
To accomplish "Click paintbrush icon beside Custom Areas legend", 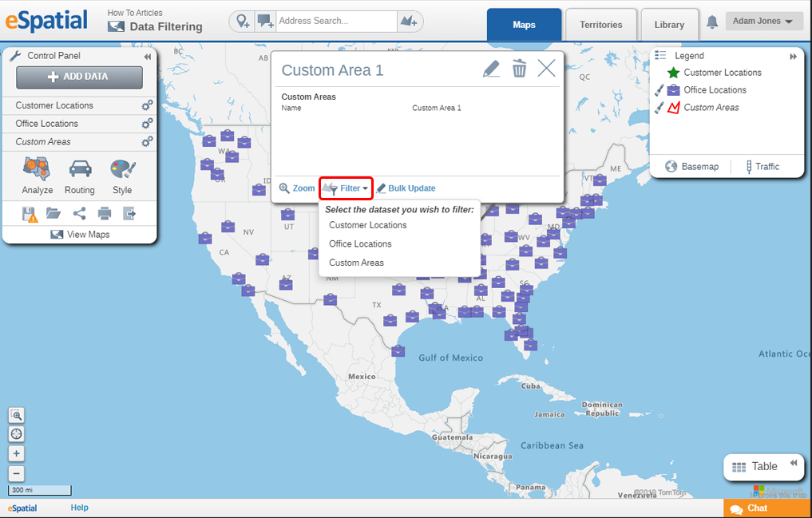I will 659,108.
